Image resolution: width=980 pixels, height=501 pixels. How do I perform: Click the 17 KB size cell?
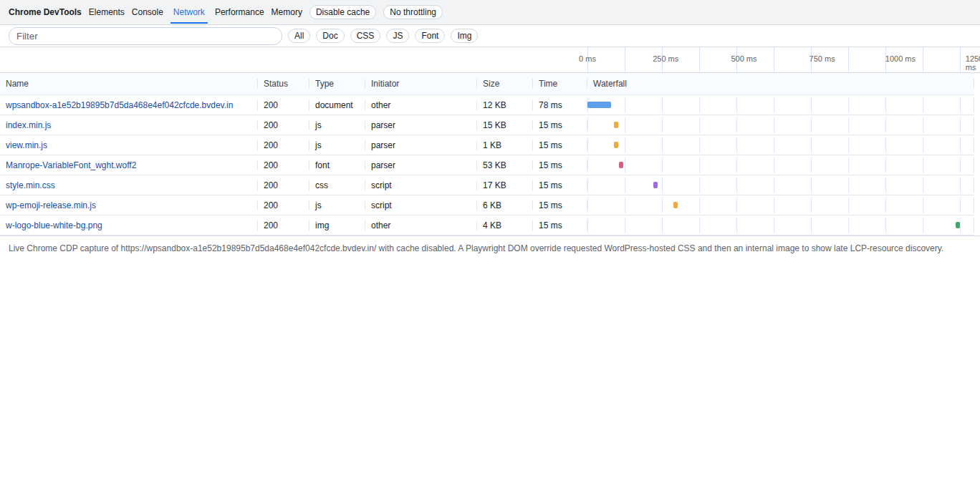click(x=494, y=185)
